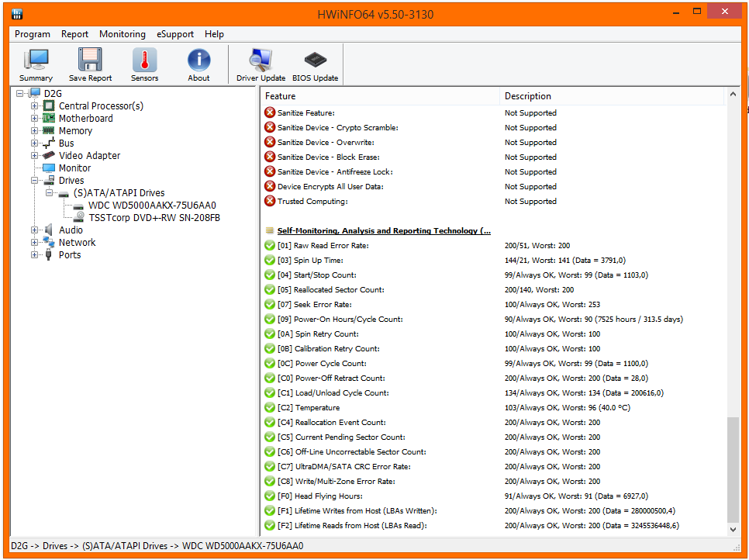Select the Motherboard icon in tree
This screenshot has height=560, width=749.
49,118
